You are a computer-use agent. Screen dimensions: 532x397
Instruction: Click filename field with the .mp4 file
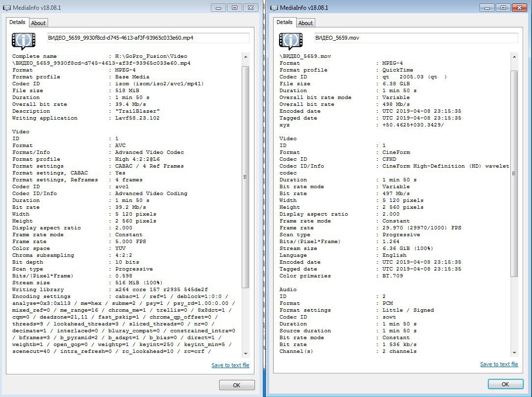148,38
